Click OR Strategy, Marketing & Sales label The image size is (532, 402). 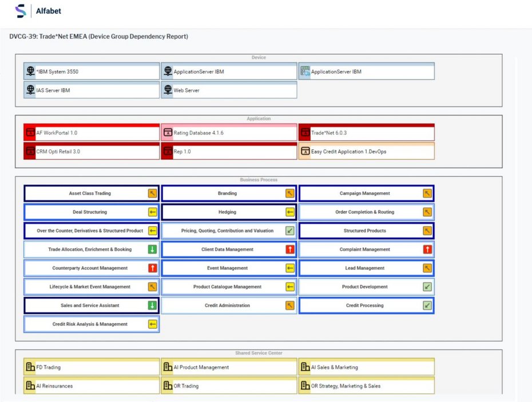[x=346, y=386]
